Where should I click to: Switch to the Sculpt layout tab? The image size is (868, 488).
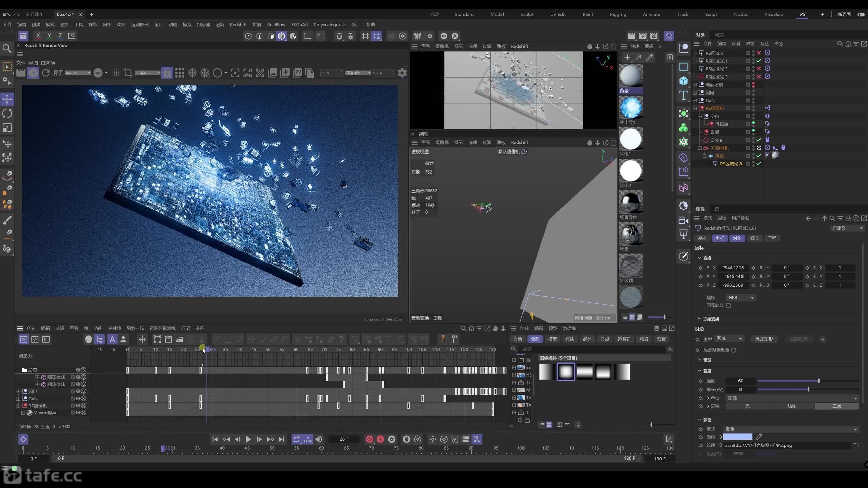[x=527, y=14]
